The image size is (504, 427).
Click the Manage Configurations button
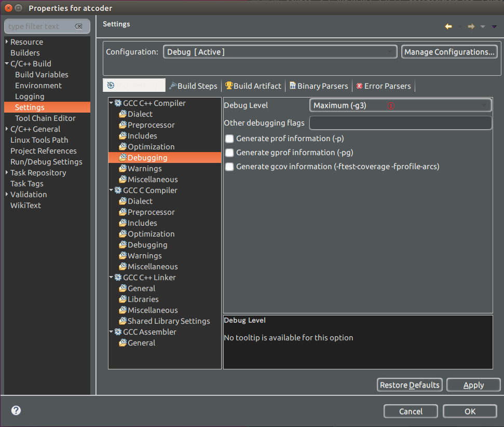point(449,51)
